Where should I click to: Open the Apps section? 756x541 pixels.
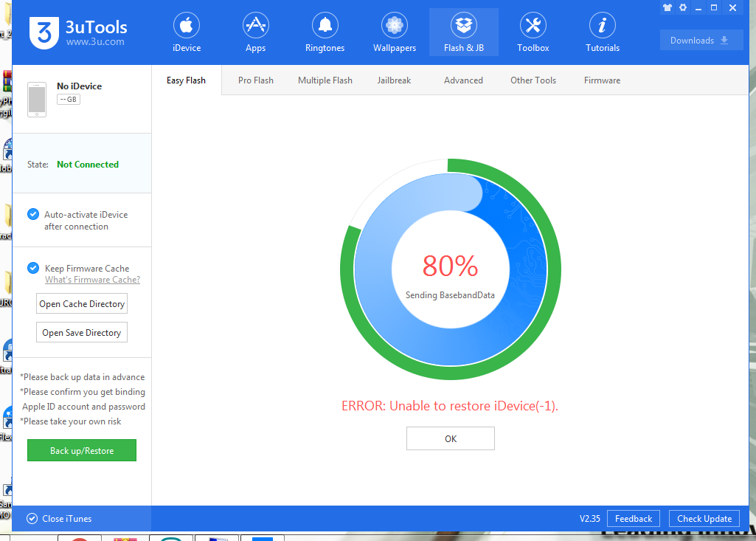click(x=255, y=32)
